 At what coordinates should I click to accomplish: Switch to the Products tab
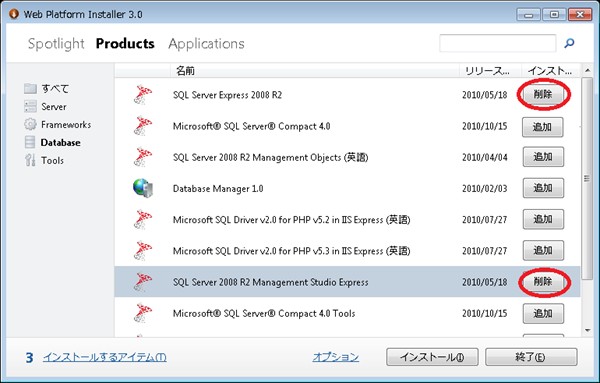tap(125, 44)
